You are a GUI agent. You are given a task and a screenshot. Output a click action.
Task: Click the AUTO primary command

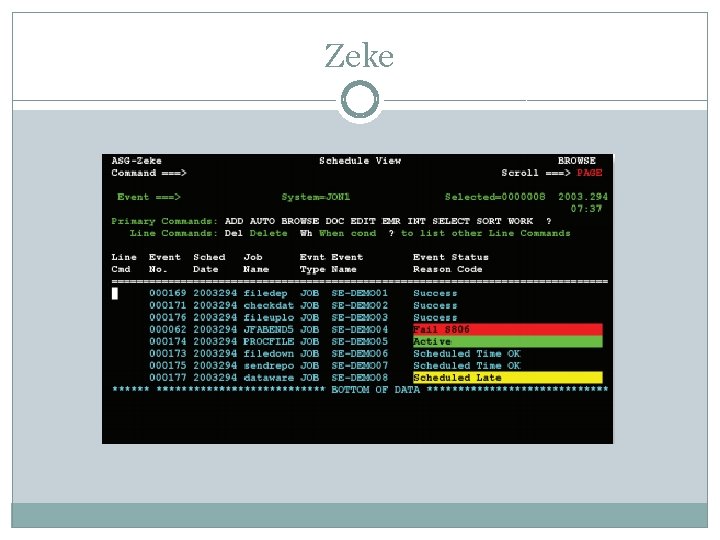pos(262,221)
